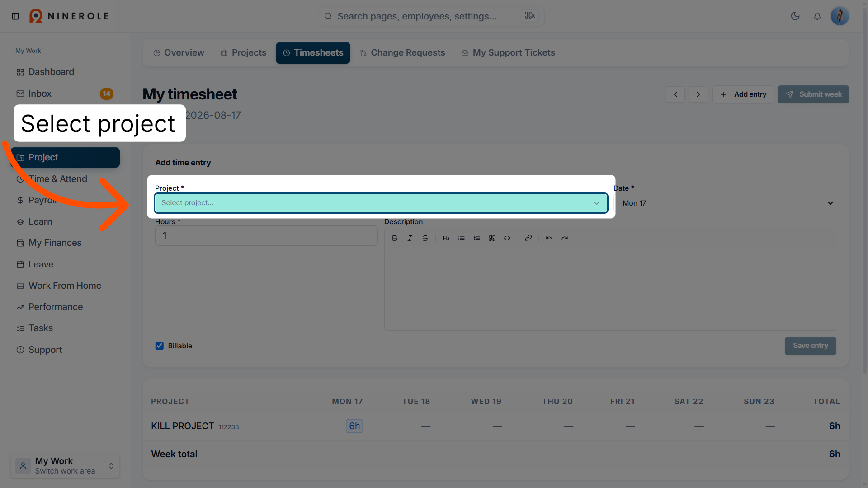Screen dimensions: 868x488
Task: Click the KILL PROJECT row name
Action: point(183,426)
